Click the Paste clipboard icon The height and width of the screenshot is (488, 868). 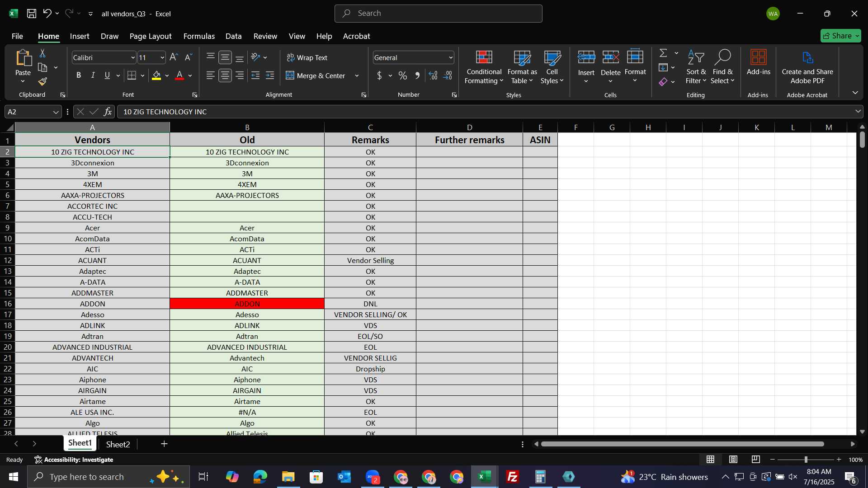coord(23,59)
